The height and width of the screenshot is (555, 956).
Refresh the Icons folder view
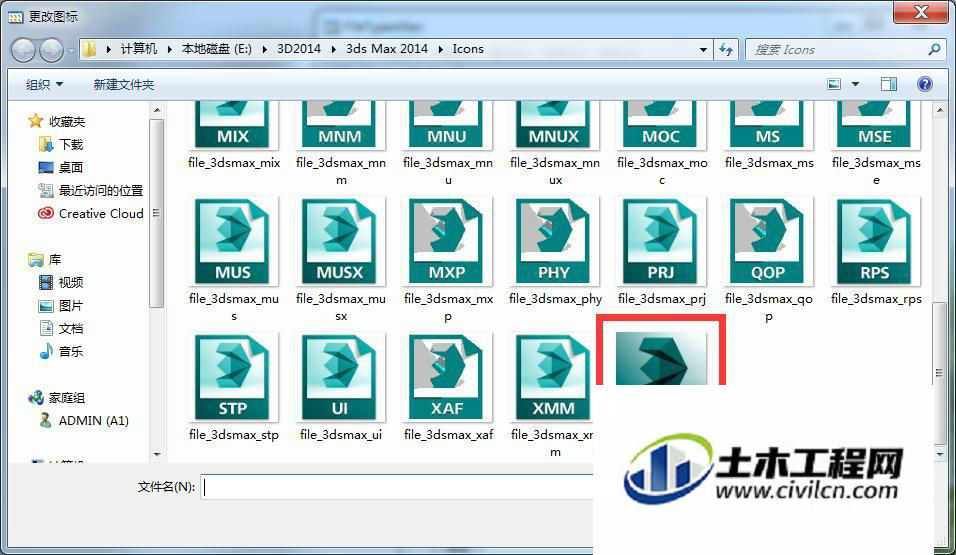[x=726, y=49]
